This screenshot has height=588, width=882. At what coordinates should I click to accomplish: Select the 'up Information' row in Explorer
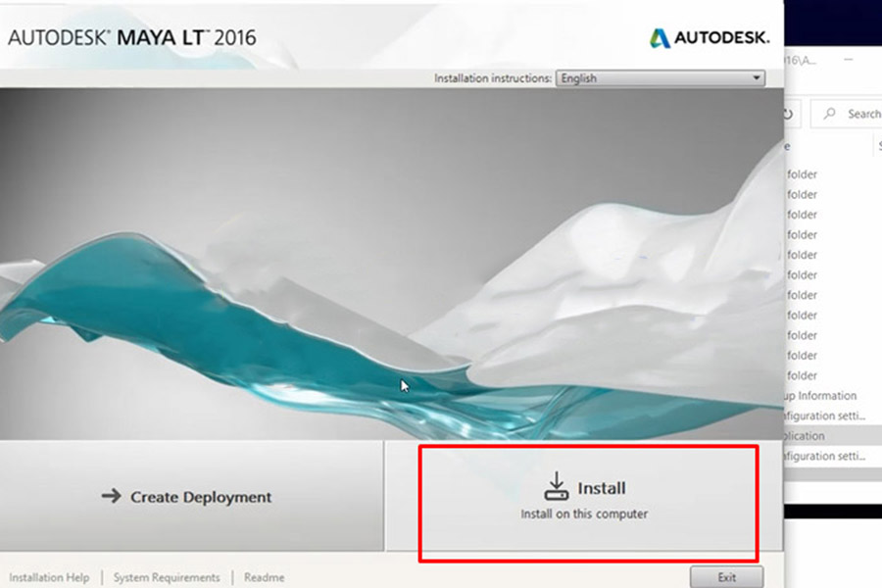click(x=833, y=396)
